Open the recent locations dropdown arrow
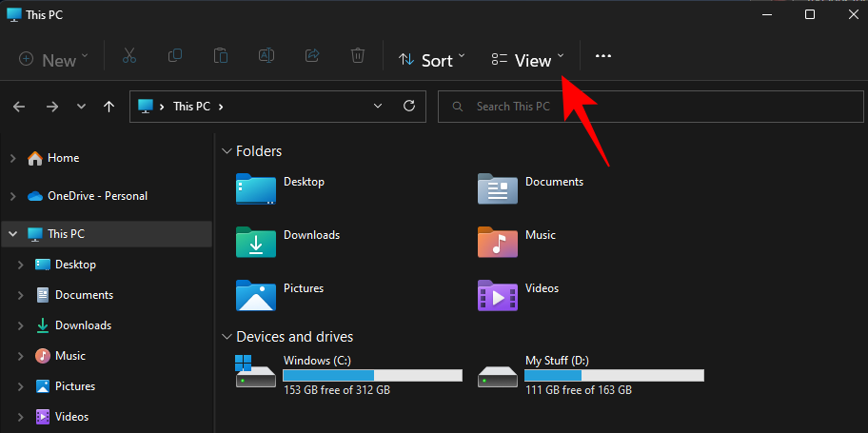This screenshot has height=433, width=868. click(x=82, y=107)
